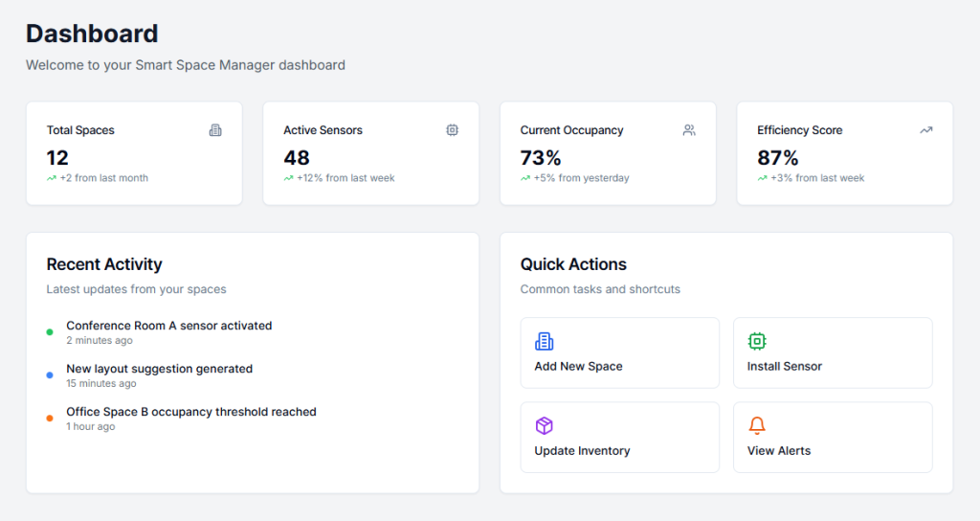Choose the Update Inventory quick action
The width and height of the screenshot is (980, 521).
(x=620, y=437)
